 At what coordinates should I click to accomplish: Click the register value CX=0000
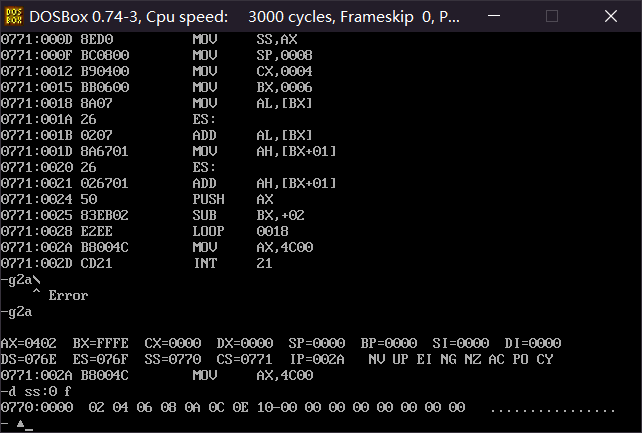pos(173,343)
